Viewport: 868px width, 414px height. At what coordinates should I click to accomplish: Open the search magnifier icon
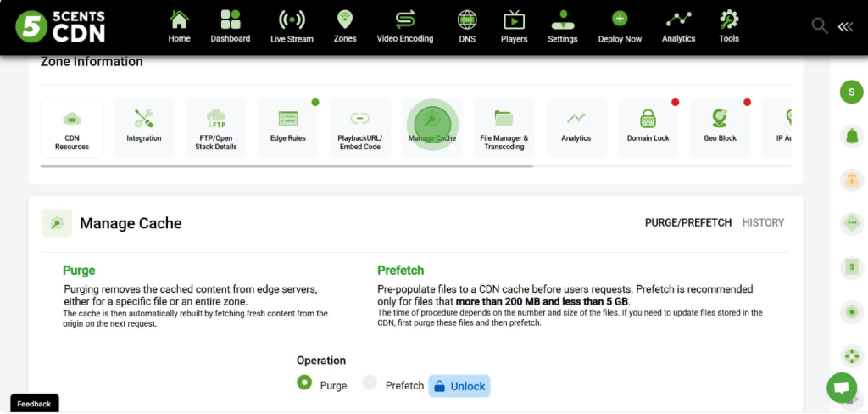[819, 25]
